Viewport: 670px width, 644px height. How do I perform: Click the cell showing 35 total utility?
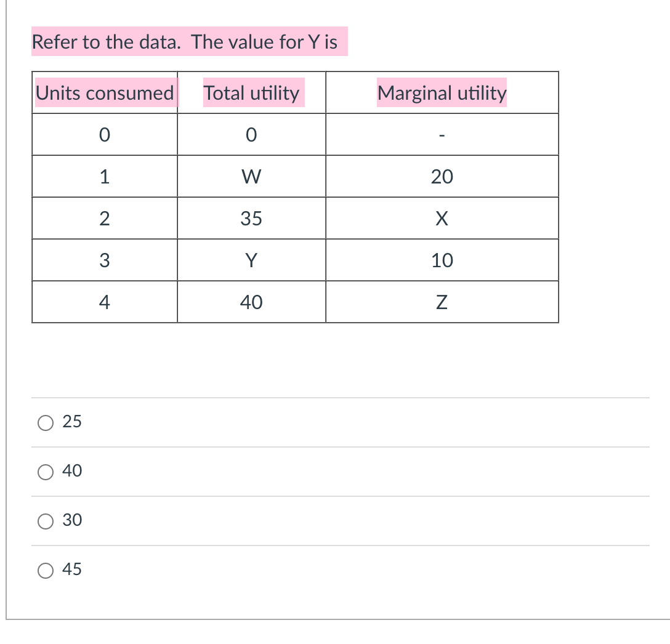coord(251,218)
